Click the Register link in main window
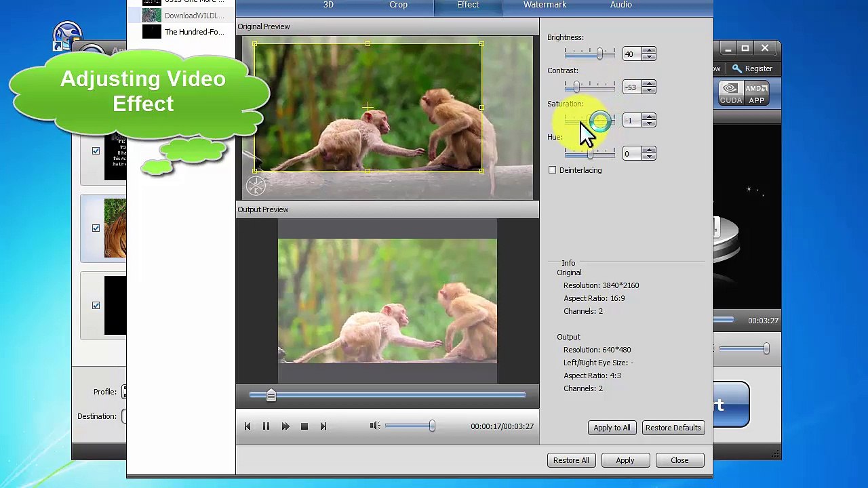The image size is (868, 488). tap(758, 68)
